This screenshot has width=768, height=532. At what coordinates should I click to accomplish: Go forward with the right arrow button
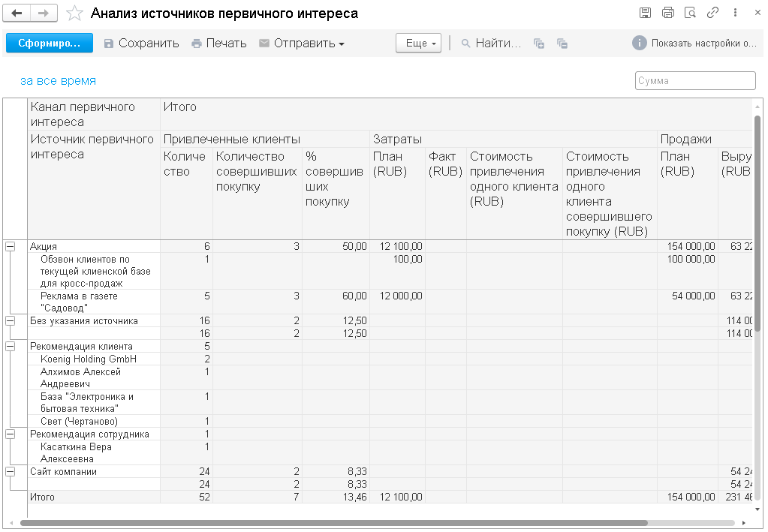pyautogui.click(x=44, y=14)
